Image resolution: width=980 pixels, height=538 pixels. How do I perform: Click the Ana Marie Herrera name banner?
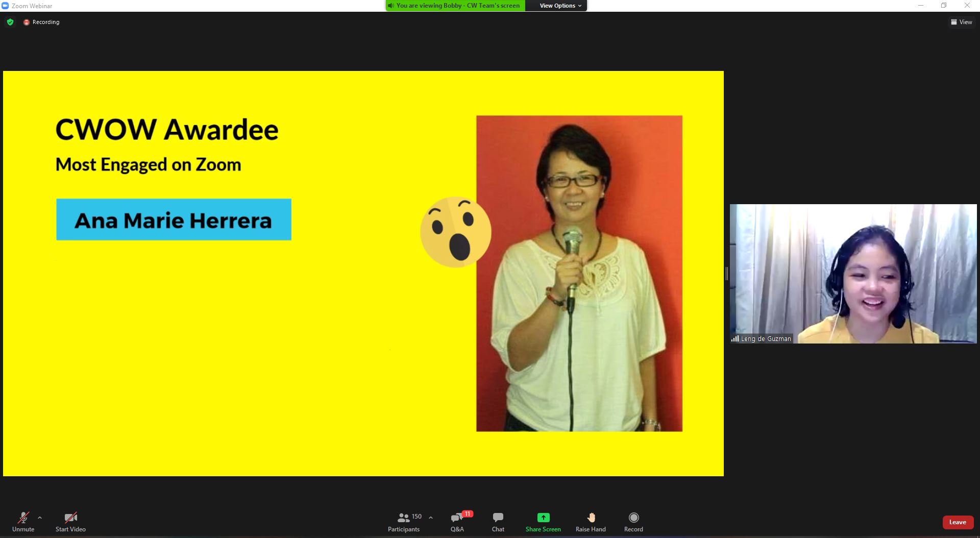(x=174, y=219)
